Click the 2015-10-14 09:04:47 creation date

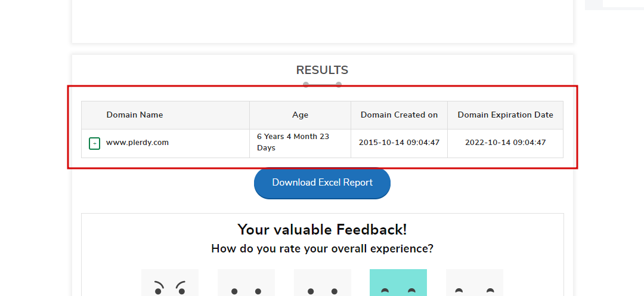[399, 143]
